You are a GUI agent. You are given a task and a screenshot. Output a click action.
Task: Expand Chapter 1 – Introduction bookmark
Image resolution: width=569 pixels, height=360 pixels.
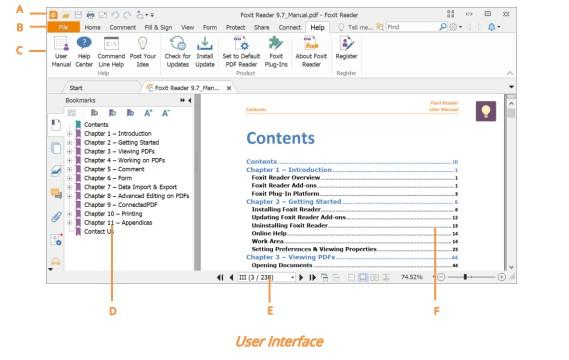click(70, 134)
